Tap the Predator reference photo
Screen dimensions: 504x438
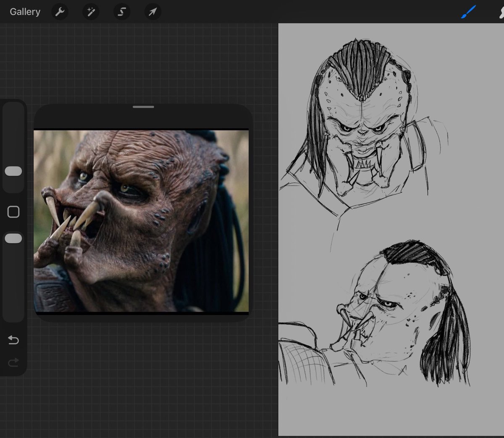coord(141,221)
